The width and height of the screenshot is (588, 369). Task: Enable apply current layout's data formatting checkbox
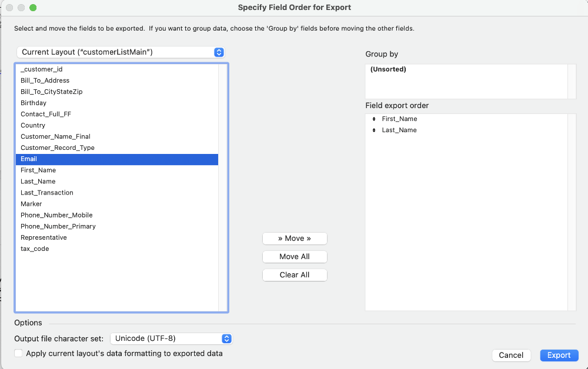(x=19, y=354)
